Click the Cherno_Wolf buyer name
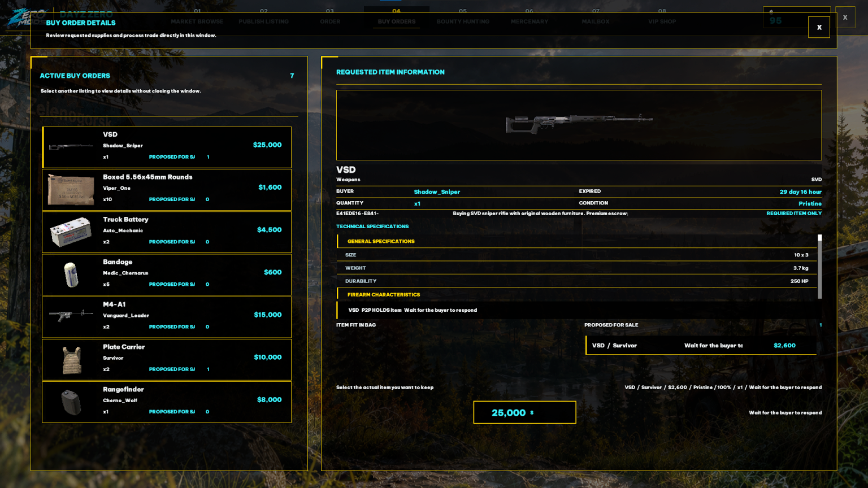This screenshot has height=488, width=868. pos(120,400)
